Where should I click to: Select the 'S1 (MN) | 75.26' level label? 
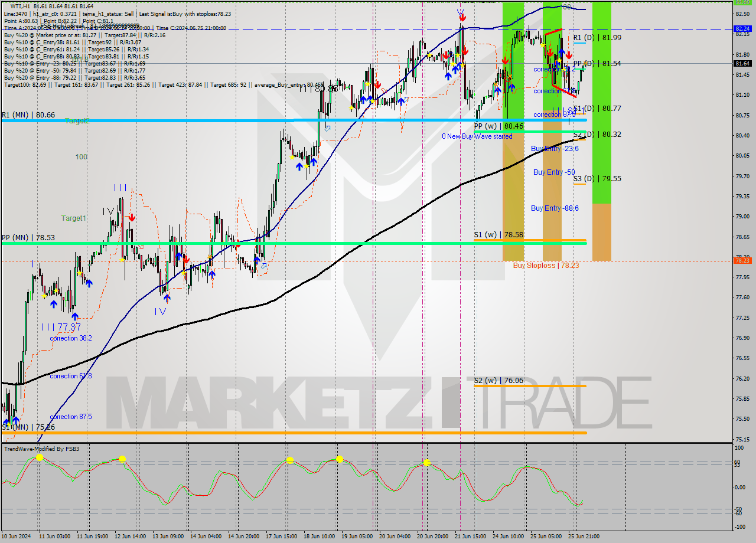(x=28, y=427)
